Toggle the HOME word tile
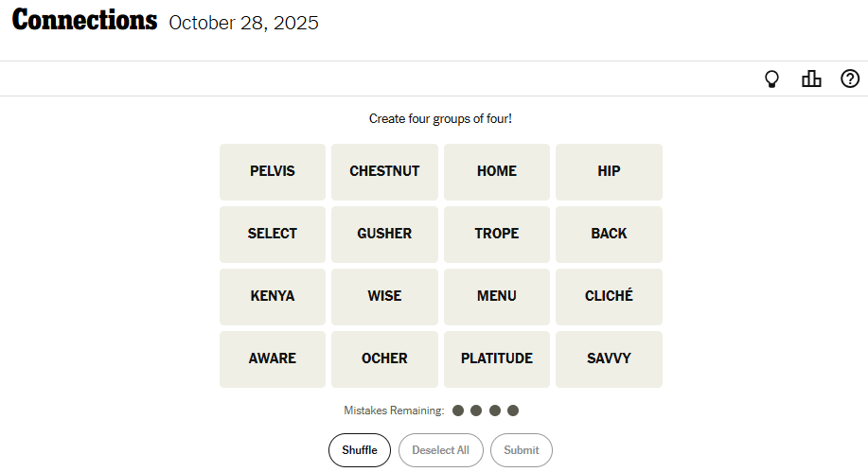Screen dimensions: 868x472 [x=497, y=171]
